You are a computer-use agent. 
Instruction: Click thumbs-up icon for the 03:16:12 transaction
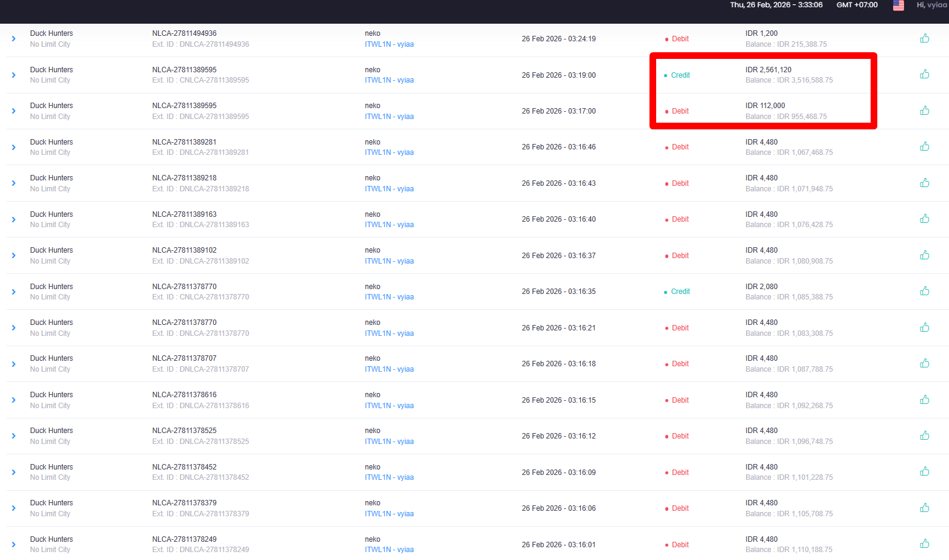(x=925, y=435)
